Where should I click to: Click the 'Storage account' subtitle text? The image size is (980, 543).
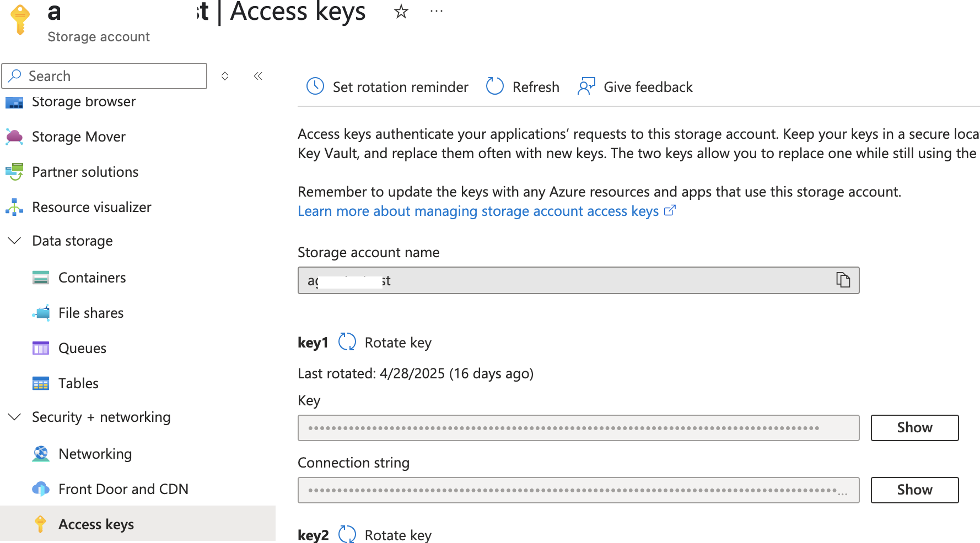click(x=99, y=37)
